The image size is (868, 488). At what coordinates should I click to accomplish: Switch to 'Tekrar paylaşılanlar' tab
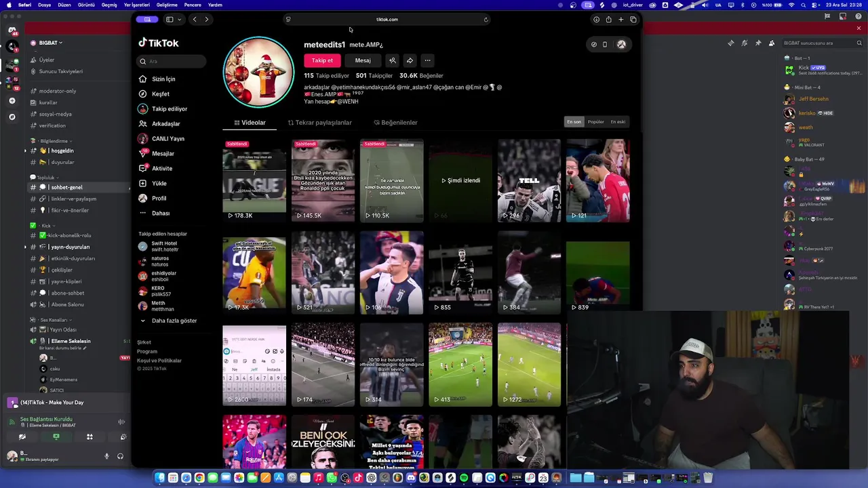319,123
